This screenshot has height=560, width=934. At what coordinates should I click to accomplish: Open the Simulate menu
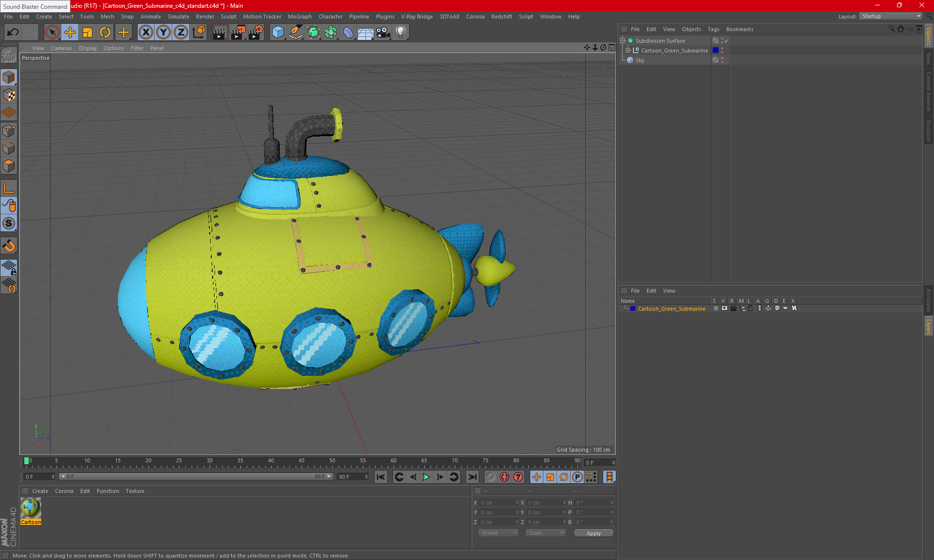[x=179, y=17]
